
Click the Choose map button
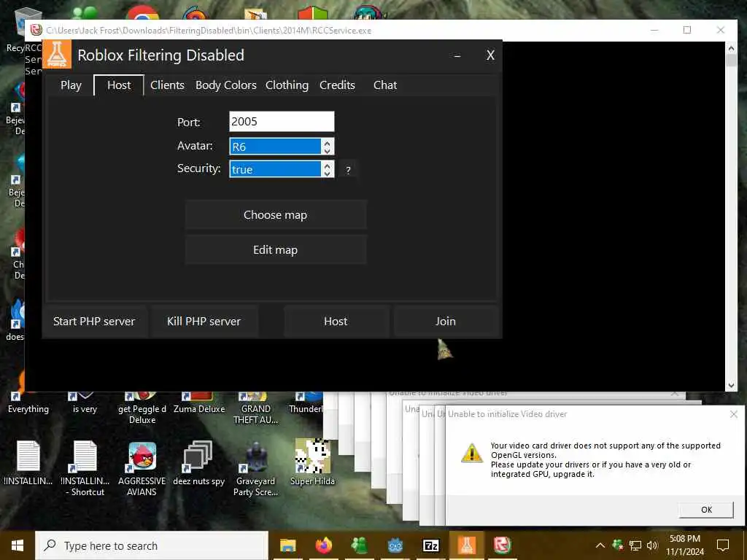click(x=275, y=215)
